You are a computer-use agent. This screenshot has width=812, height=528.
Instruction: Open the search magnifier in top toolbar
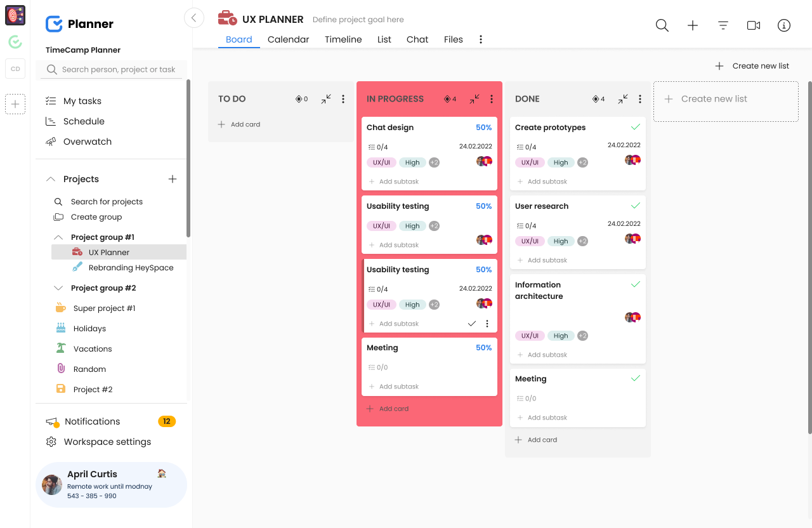pos(662,25)
